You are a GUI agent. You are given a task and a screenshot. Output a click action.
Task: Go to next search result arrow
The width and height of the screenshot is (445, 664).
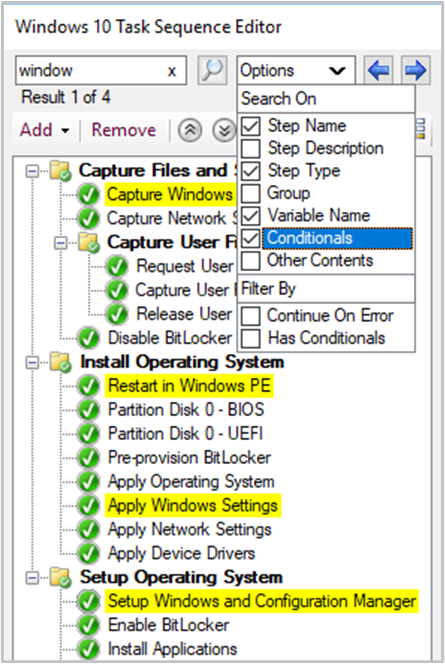[416, 70]
